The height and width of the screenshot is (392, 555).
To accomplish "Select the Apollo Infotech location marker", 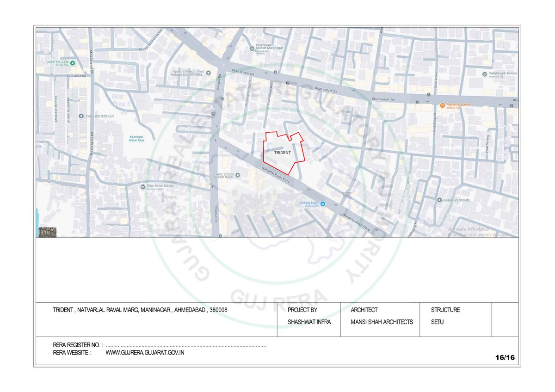I will tap(208, 73).
